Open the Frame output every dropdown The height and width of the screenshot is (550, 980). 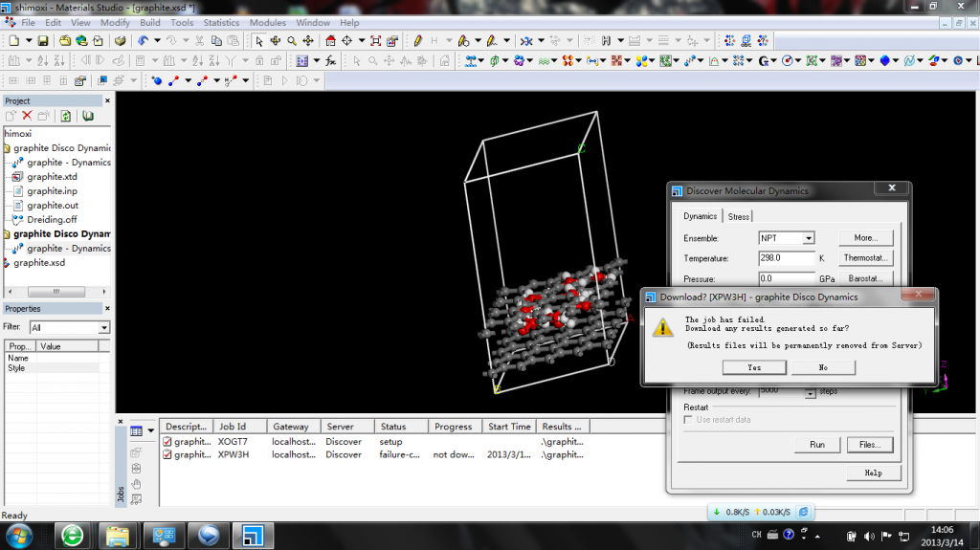pyautogui.click(x=810, y=393)
